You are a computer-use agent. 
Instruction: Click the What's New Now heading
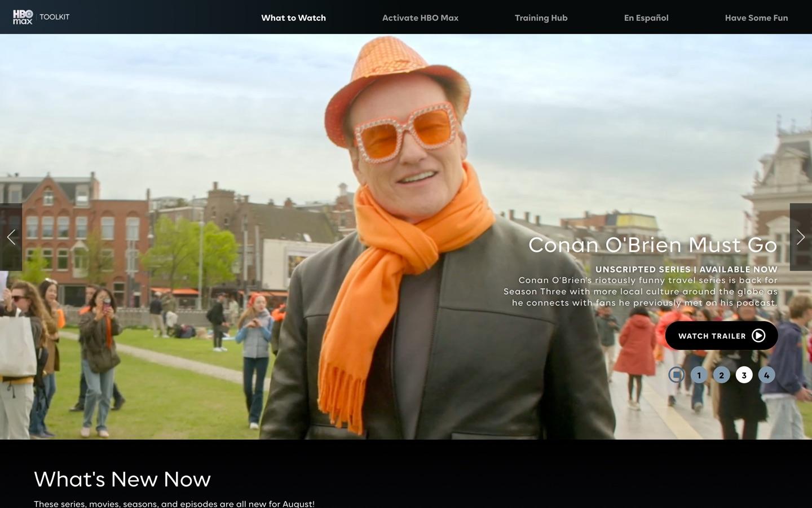pos(122,479)
